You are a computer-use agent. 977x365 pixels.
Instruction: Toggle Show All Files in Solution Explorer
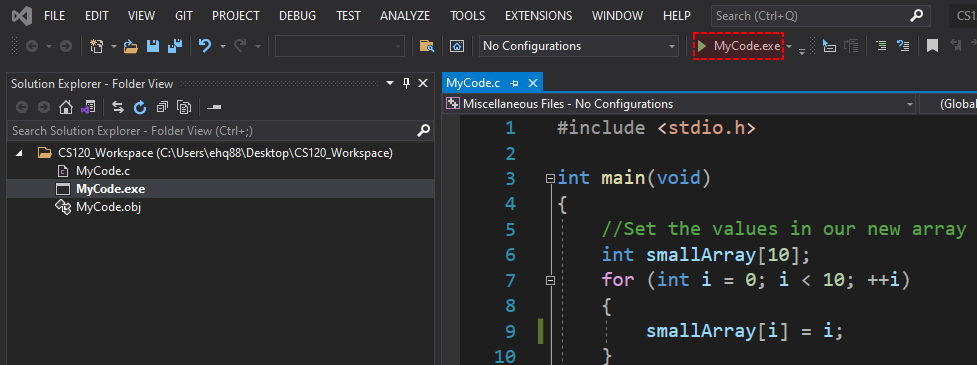[x=184, y=108]
